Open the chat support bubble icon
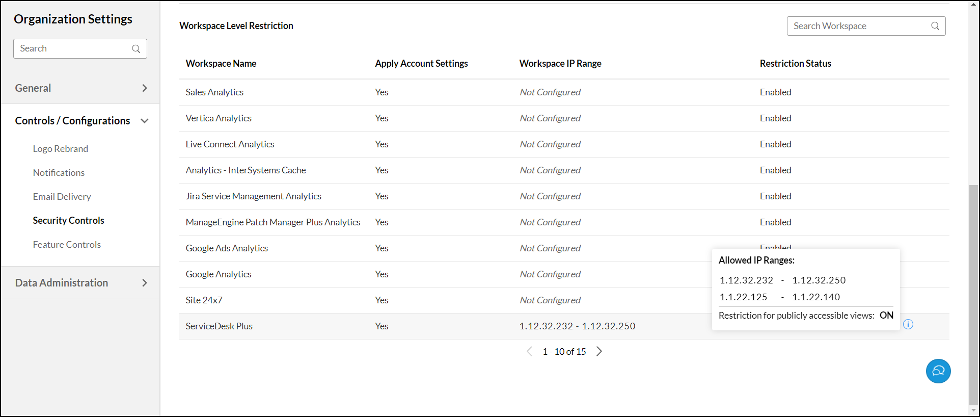 pyautogui.click(x=938, y=371)
